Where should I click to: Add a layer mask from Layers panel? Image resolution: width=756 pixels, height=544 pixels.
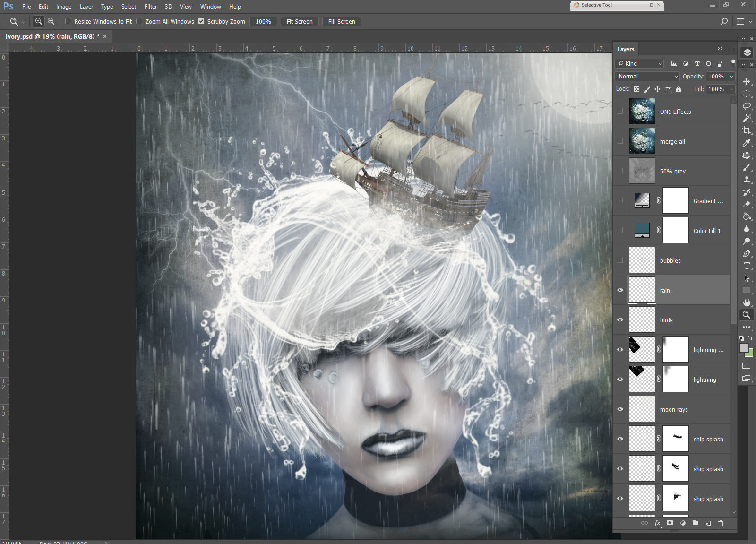[670, 523]
